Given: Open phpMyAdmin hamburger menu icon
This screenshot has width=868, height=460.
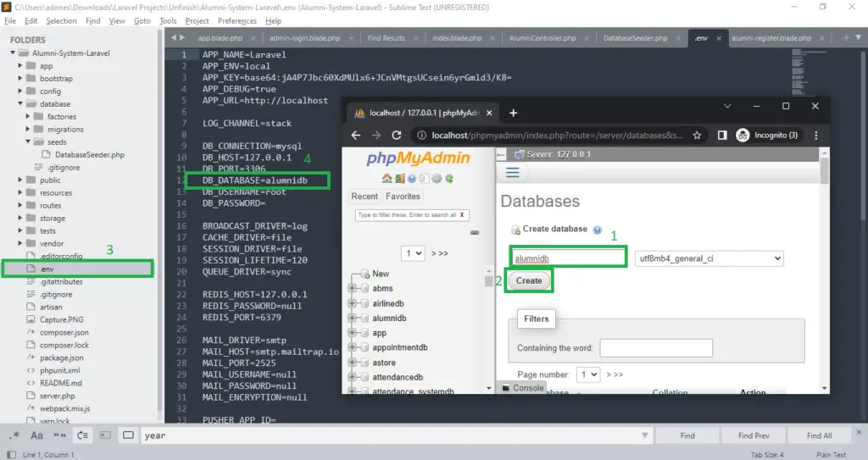Looking at the screenshot, I should [x=512, y=172].
